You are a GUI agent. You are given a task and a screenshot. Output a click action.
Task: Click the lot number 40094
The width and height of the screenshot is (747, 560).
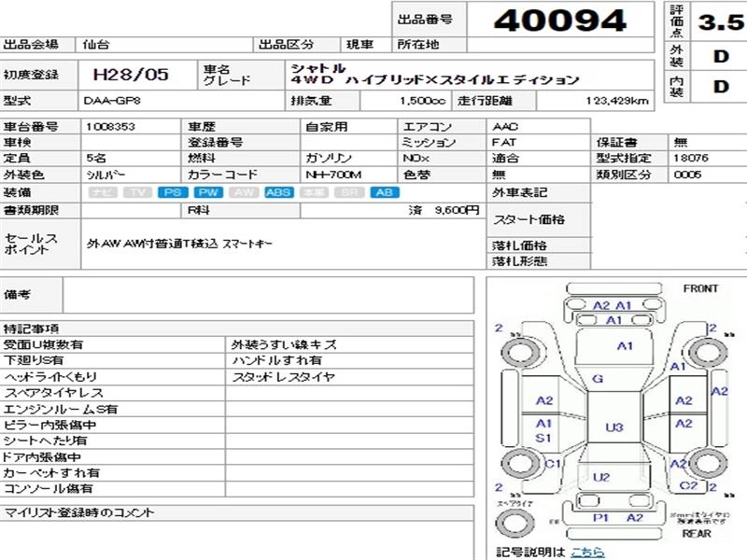pos(560,21)
